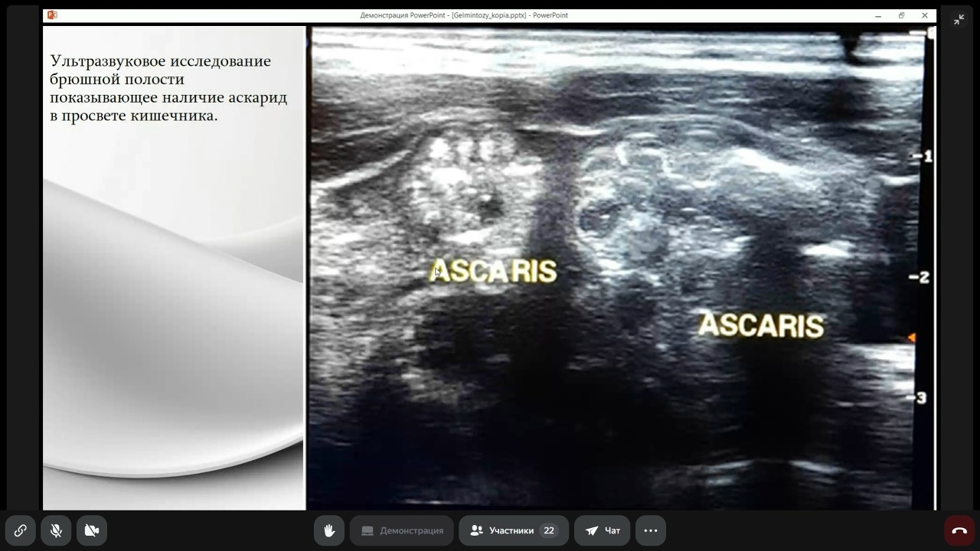This screenshot has width=980, height=551.
Task: Click the right ASCARIS label on ultrasound
Action: [x=761, y=325]
